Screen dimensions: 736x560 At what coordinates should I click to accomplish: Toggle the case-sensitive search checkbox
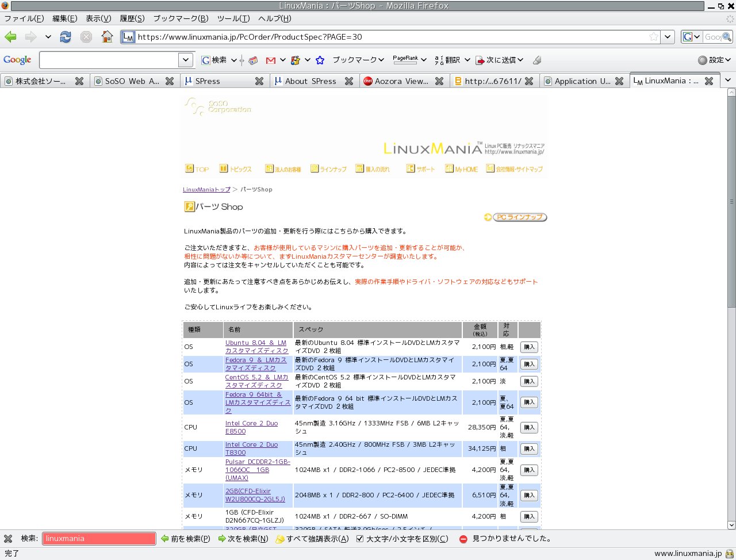[360, 539]
